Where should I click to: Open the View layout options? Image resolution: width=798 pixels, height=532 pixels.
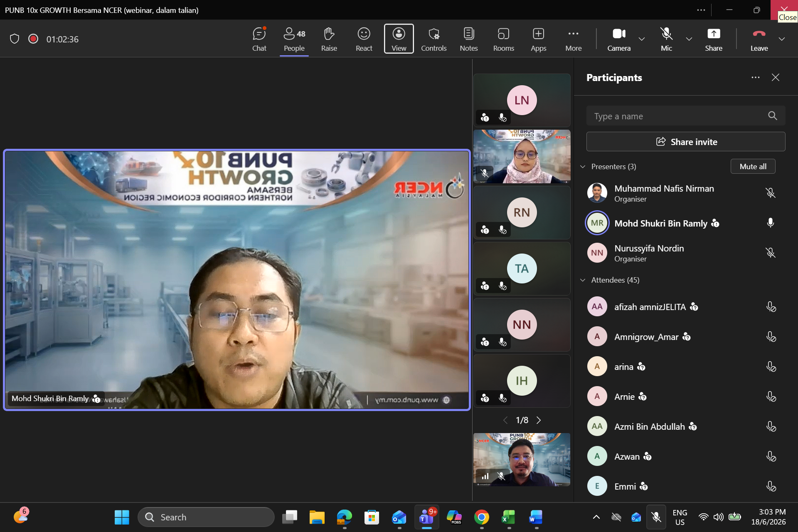click(x=399, y=39)
